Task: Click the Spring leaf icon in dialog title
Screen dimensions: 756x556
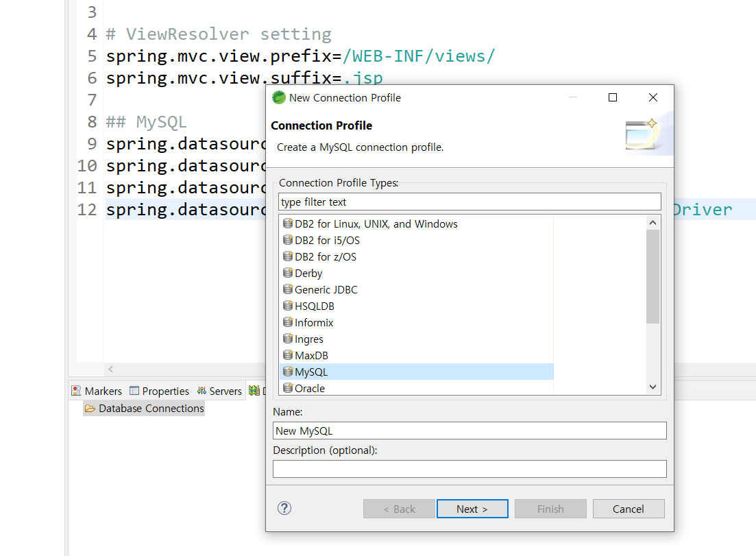Action: (x=279, y=97)
